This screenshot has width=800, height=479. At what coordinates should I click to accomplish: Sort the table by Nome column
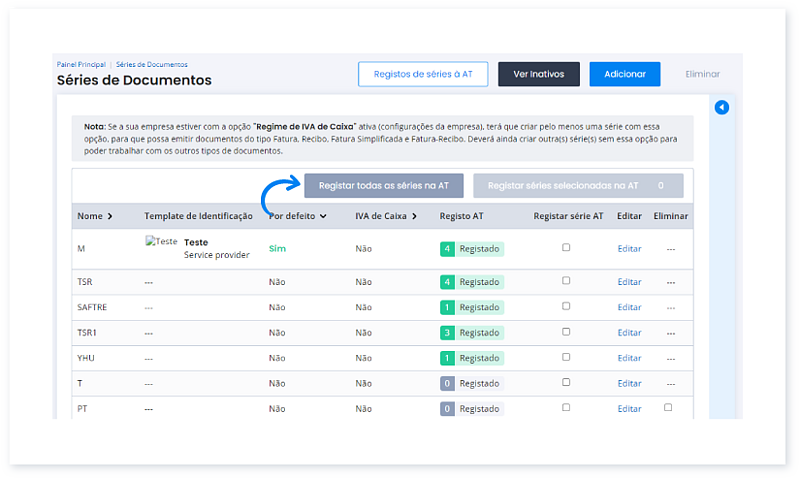(95, 216)
